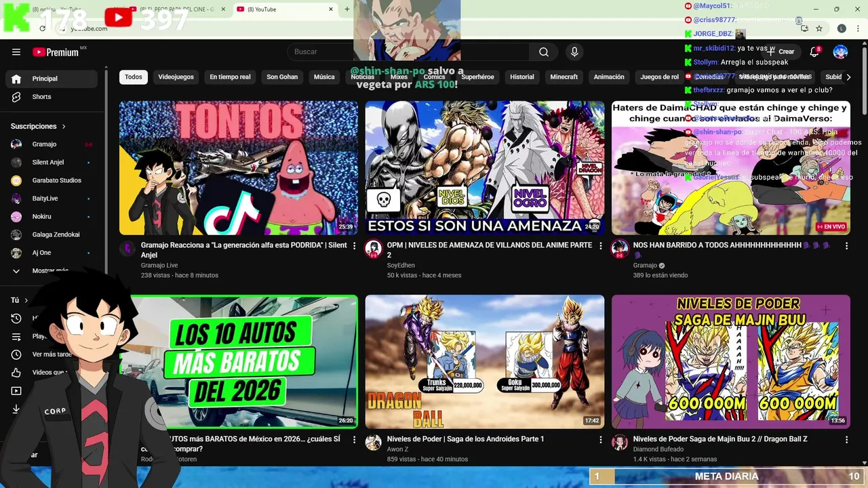Select the Son Gohan chip

(282, 77)
